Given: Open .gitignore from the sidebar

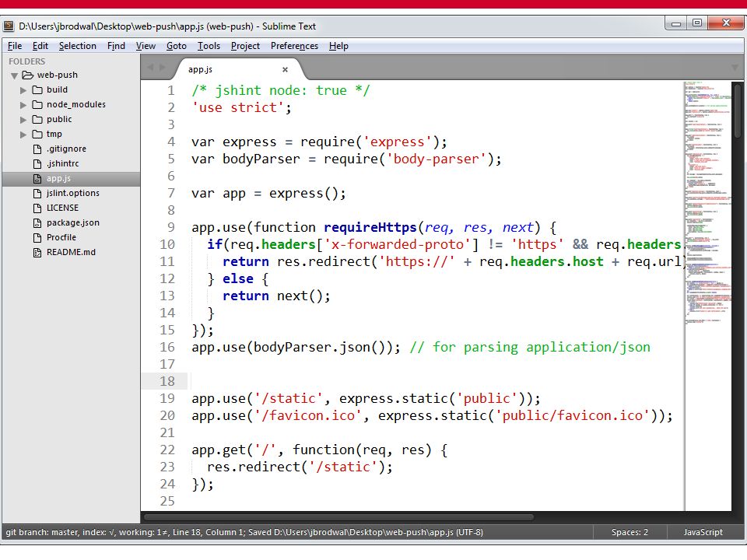Looking at the screenshot, I should [66, 149].
